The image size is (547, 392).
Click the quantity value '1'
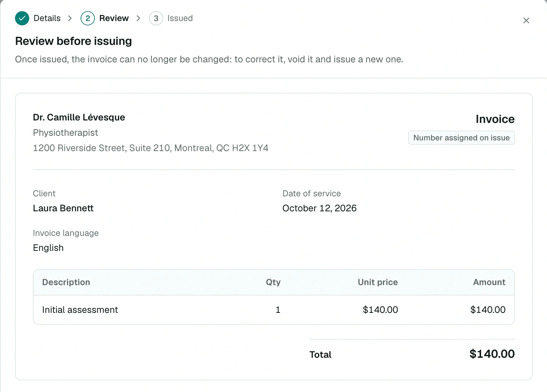[x=278, y=310]
